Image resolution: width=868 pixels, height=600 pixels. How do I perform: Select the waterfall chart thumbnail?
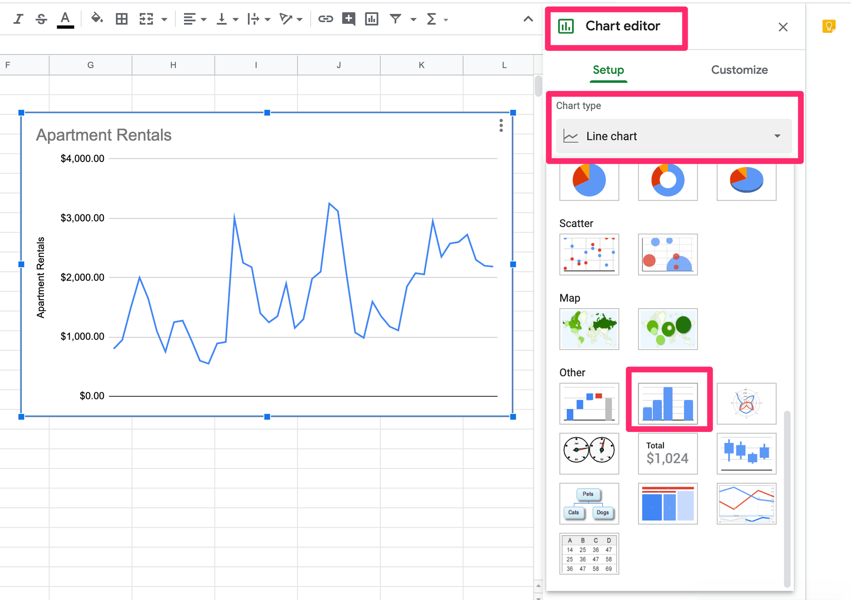[x=589, y=403]
